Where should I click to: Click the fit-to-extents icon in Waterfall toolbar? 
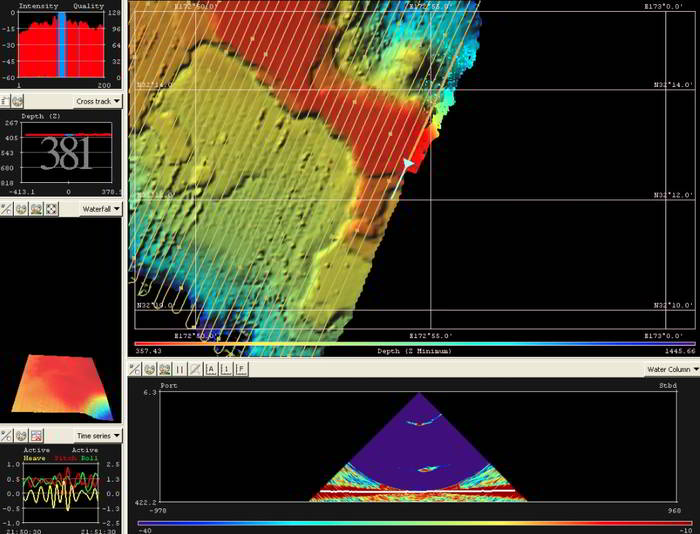point(51,209)
